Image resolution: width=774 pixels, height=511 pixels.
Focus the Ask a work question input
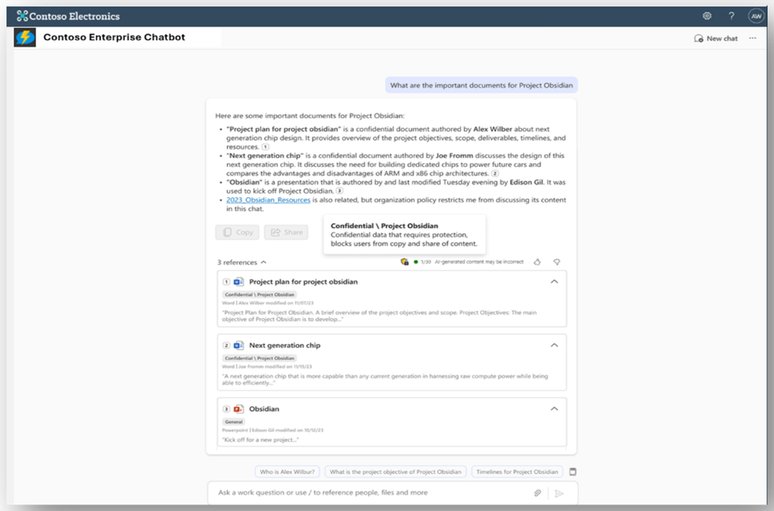pos(370,492)
